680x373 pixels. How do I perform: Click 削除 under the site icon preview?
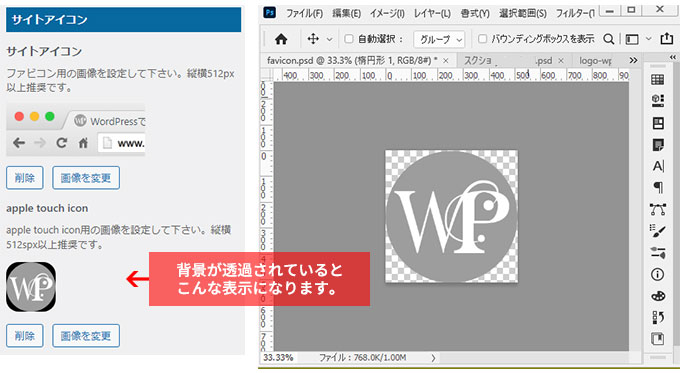point(25,178)
